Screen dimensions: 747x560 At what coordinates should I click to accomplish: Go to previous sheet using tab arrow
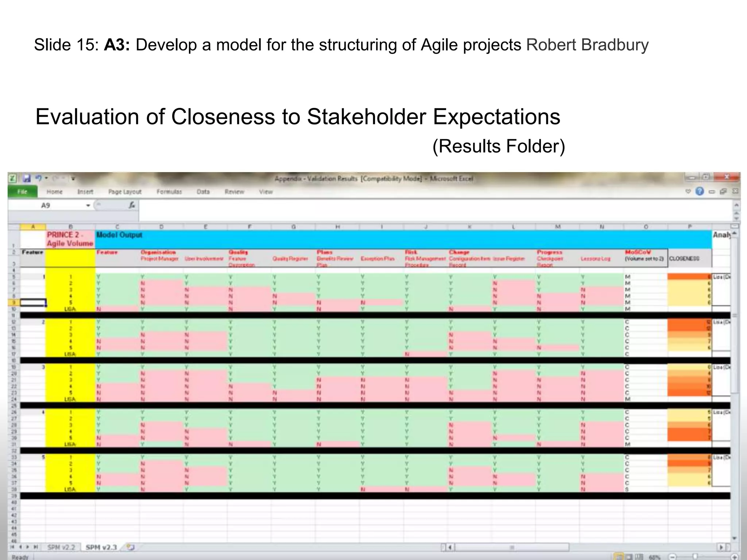(20, 547)
